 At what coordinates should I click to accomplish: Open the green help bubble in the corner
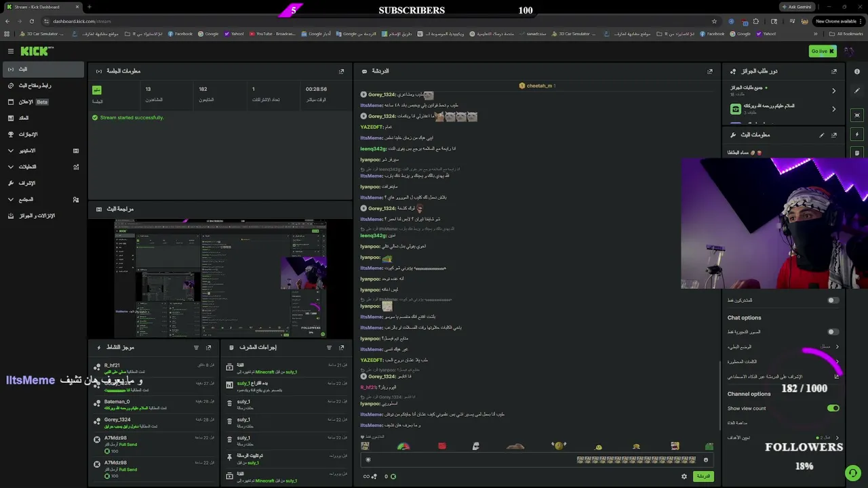[852, 472]
